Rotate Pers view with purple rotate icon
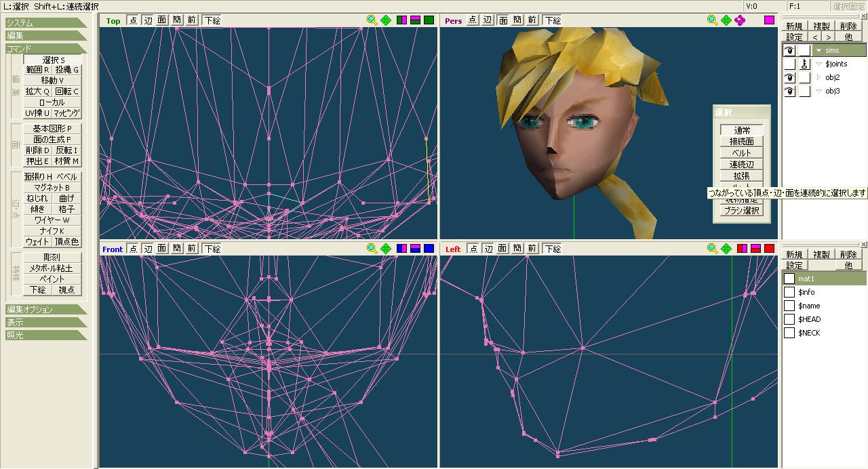Screen dimensions: 868x469 (x=741, y=20)
